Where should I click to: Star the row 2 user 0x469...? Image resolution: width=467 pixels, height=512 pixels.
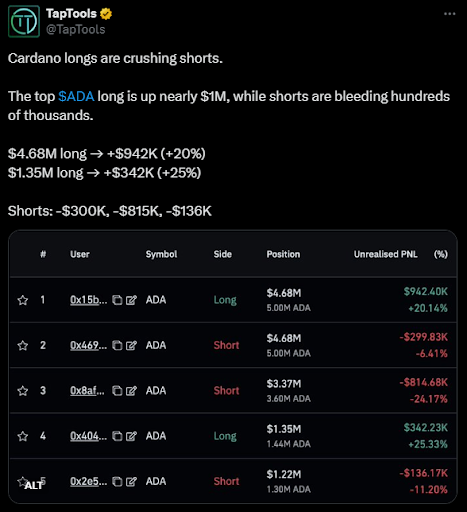click(x=23, y=345)
